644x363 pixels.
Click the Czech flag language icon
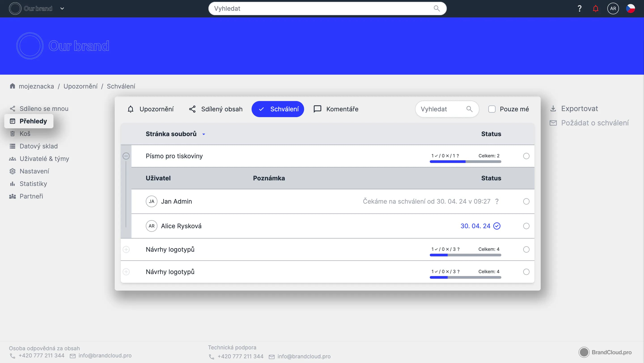click(630, 9)
